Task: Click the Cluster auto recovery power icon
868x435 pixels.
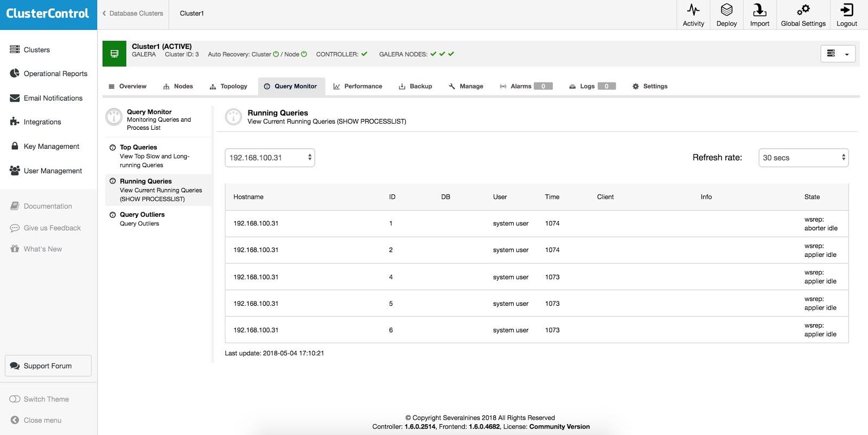Action: tap(276, 54)
